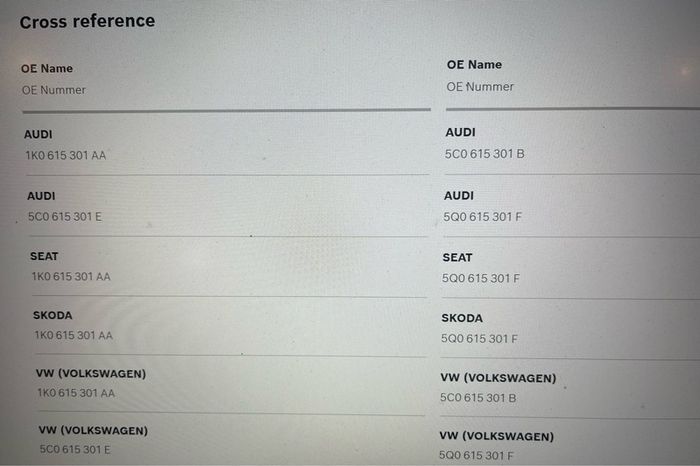Select VW number 5C0 615 301 E
Image resolution: width=700 pixels, height=466 pixels.
coord(75,449)
